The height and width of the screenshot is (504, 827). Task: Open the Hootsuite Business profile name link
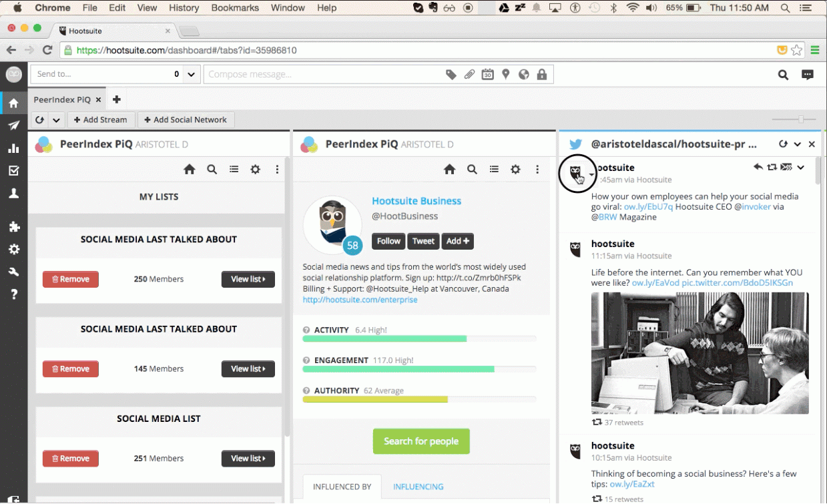[417, 201]
